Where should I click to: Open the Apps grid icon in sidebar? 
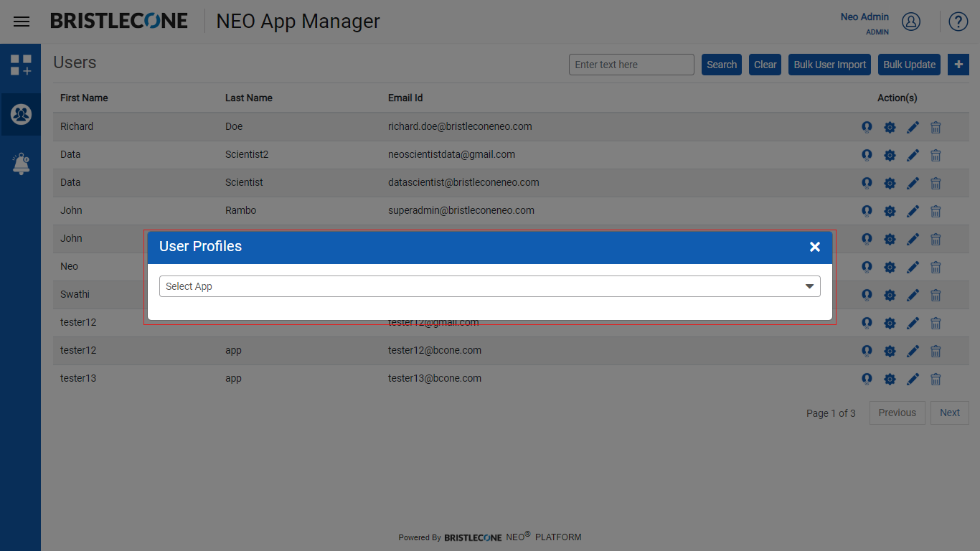coord(21,65)
